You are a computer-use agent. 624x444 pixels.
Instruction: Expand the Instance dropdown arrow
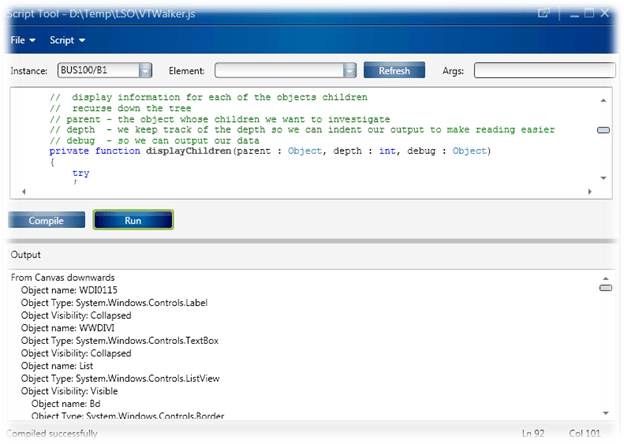point(145,71)
